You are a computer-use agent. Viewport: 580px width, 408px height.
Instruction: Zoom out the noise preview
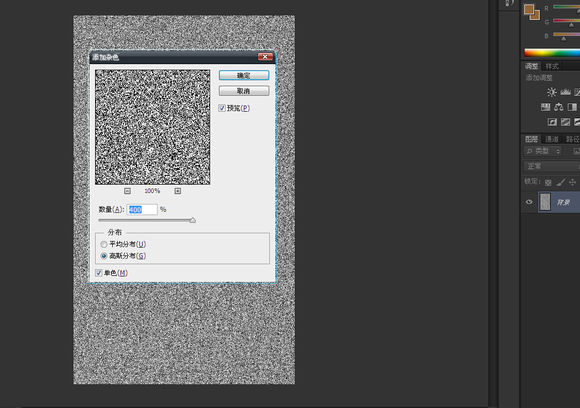point(127,191)
